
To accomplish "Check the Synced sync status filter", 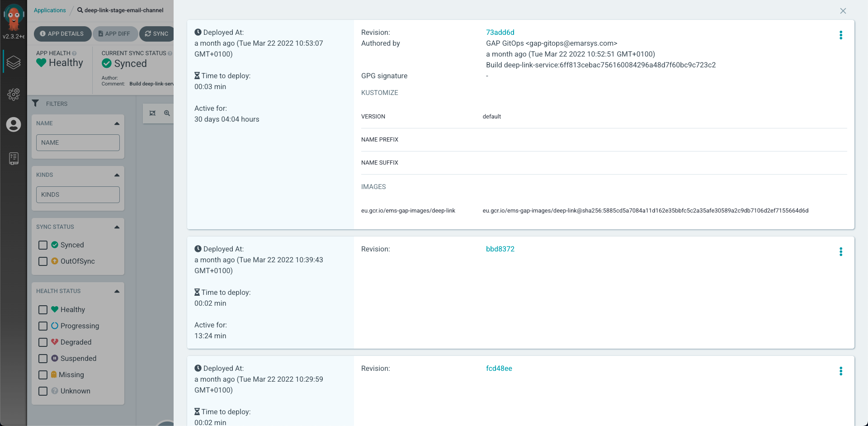I will tap(43, 245).
